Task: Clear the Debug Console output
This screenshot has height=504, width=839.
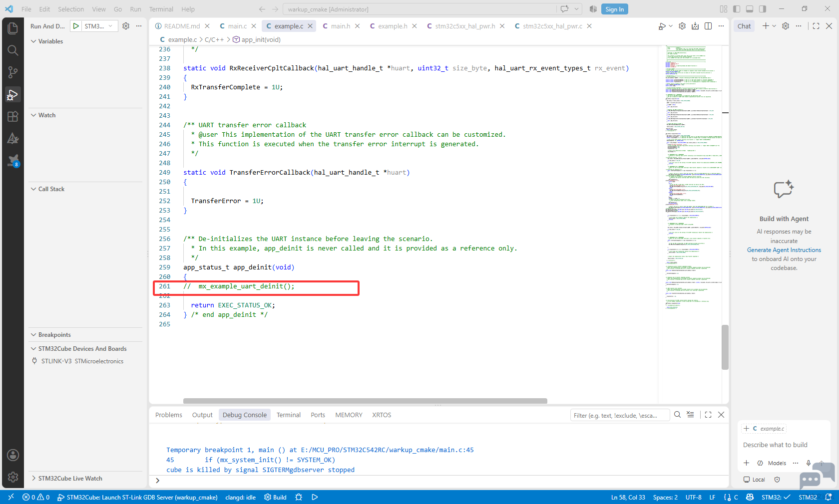Action: tap(690, 415)
